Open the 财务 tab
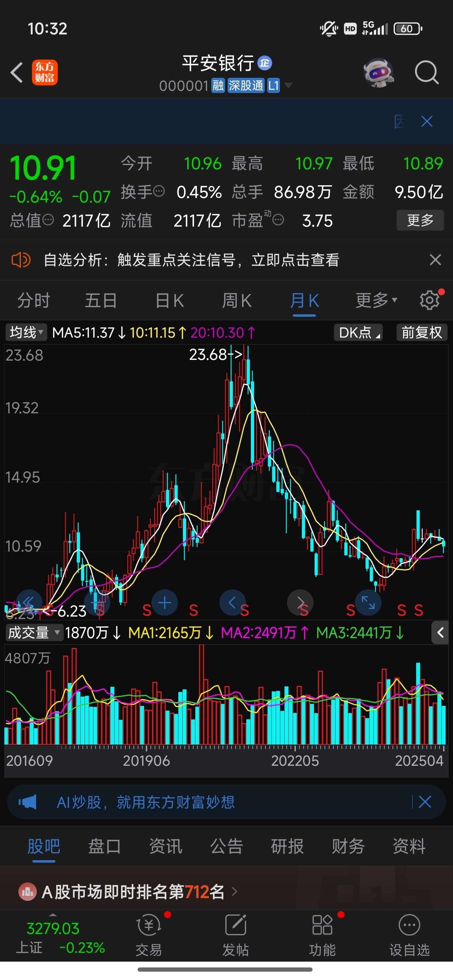Screen dimensions: 453x980 click(x=348, y=846)
